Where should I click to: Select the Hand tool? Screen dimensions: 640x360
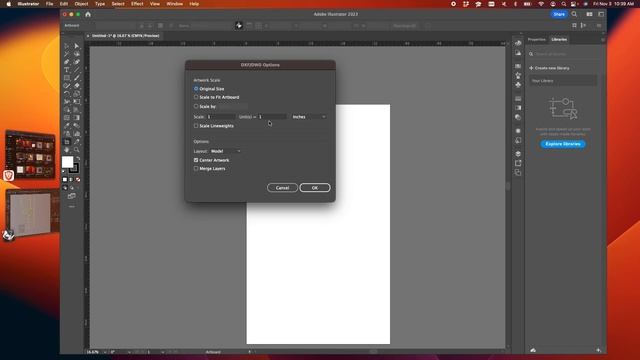click(67, 150)
